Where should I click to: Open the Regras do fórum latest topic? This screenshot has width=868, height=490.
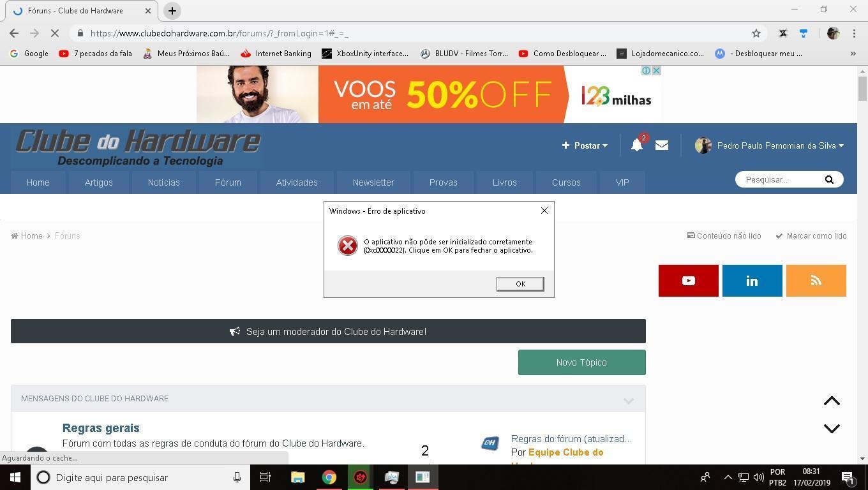571,439
